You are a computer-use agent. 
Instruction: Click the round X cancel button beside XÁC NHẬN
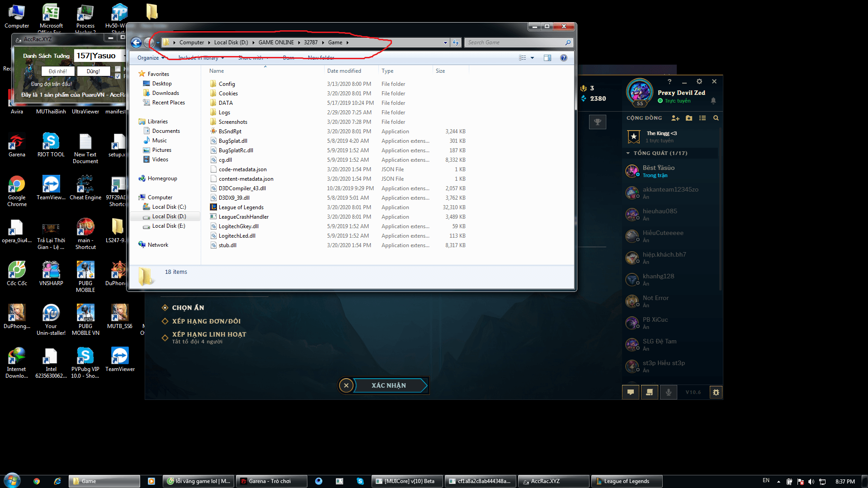pyautogui.click(x=346, y=385)
